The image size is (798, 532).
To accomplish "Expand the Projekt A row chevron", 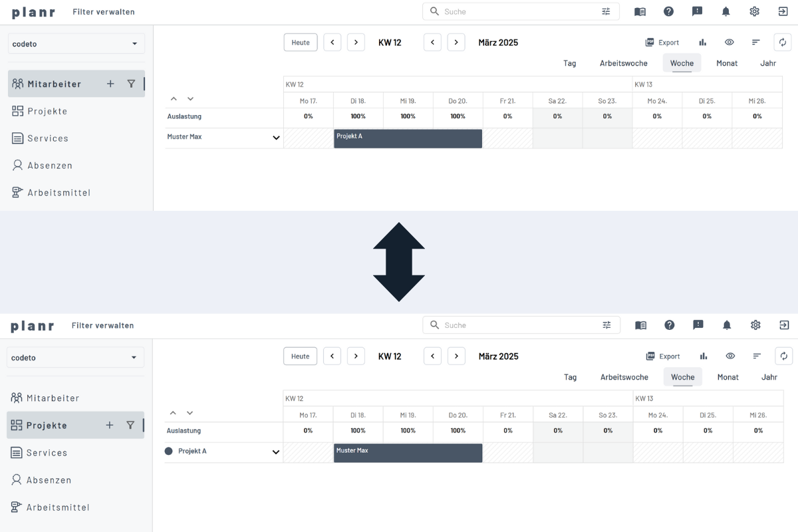I will point(276,452).
